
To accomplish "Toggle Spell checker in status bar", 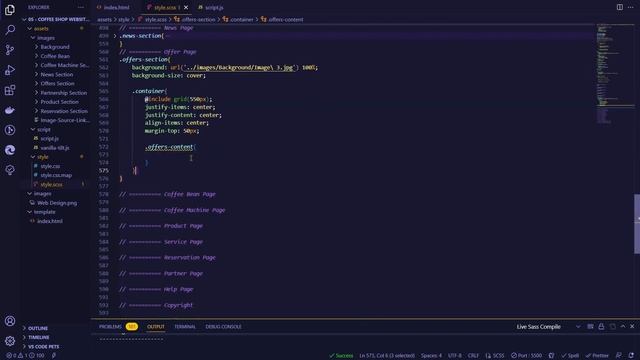I will [x=570, y=356].
